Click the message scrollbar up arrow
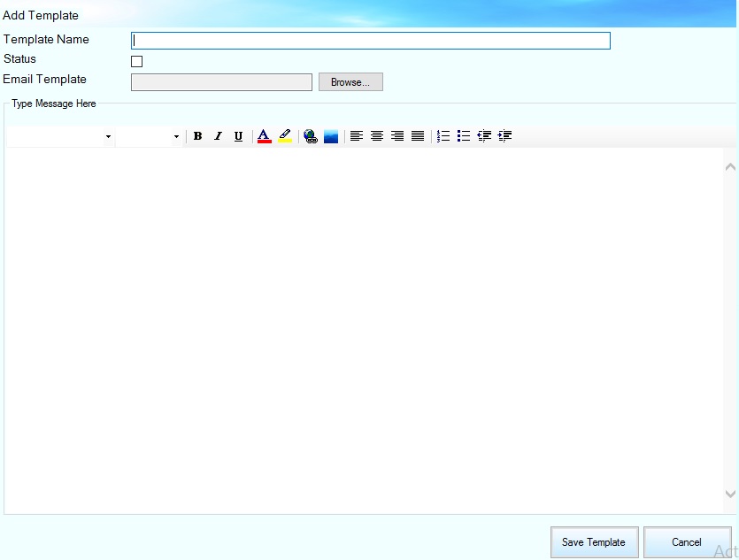Screen dimensions: 739x560 (730, 166)
